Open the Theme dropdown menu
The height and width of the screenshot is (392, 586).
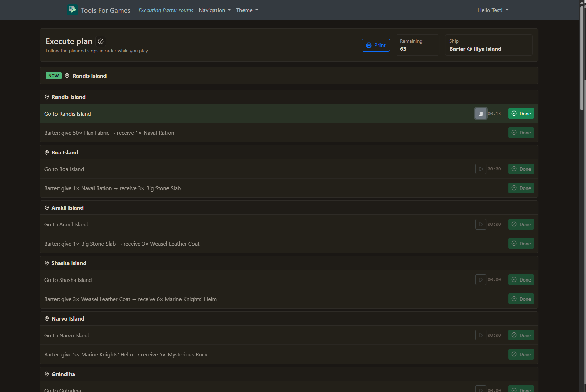tap(247, 10)
